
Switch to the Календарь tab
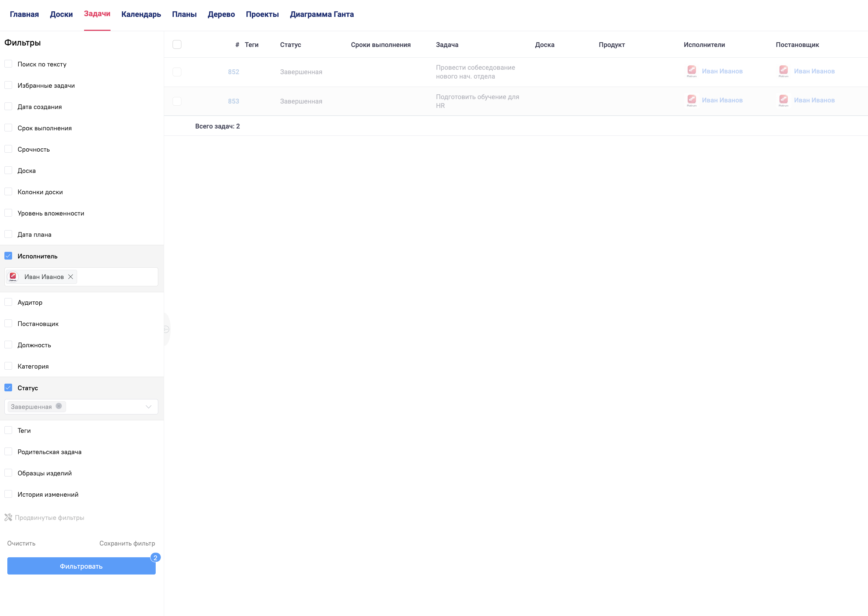pos(141,14)
